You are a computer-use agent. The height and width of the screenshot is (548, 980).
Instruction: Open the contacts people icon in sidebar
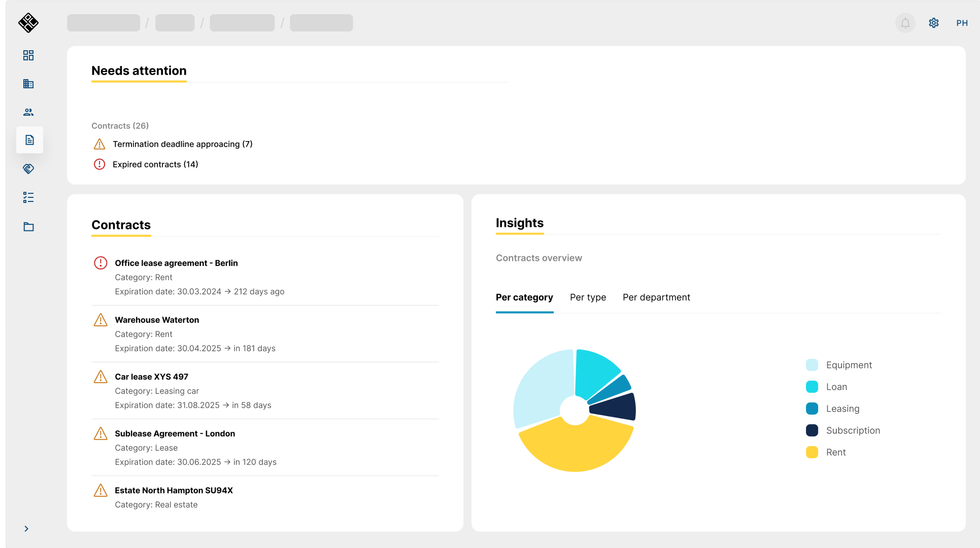[28, 112]
